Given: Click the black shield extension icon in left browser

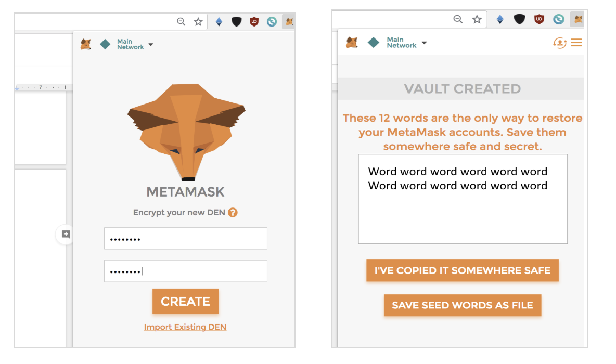Looking at the screenshot, I should [x=236, y=22].
